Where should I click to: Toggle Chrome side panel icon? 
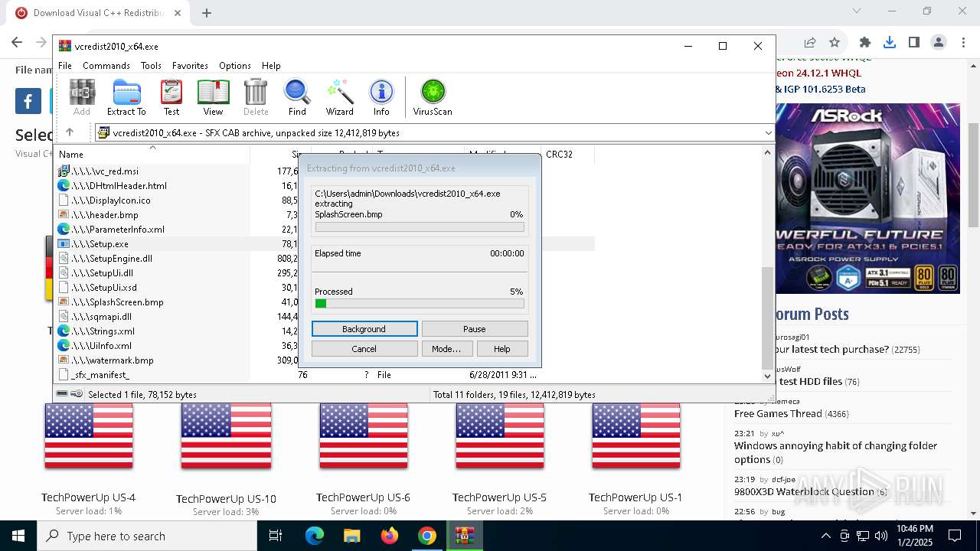pyautogui.click(x=914, y=43)
